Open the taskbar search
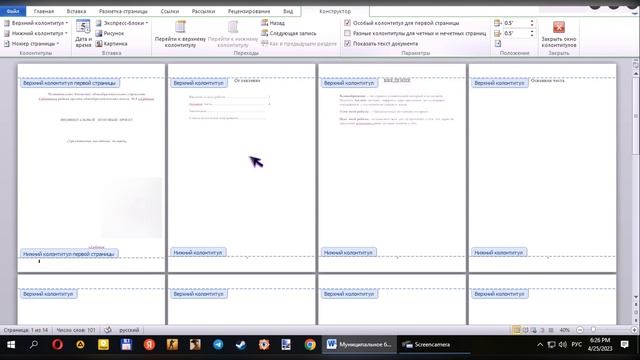 (x=34, y=345)
